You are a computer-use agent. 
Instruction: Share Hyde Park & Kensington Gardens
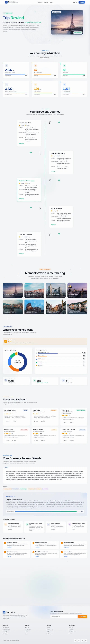tap(72, 423)
